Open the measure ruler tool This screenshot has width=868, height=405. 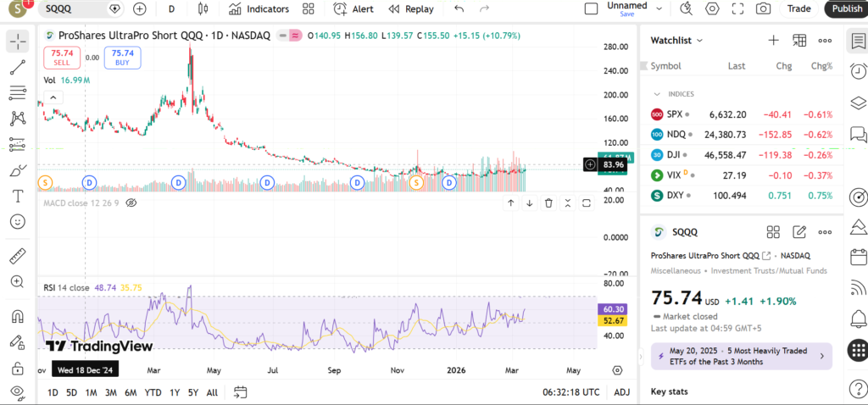click(x=18, y=255)
